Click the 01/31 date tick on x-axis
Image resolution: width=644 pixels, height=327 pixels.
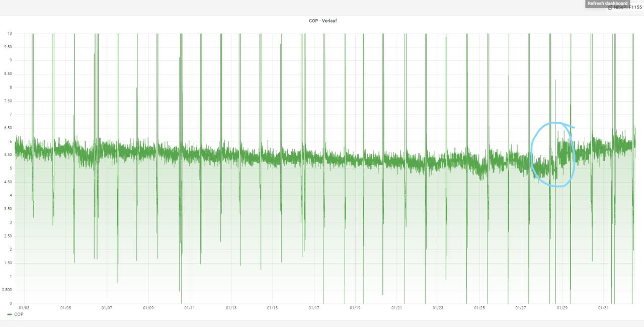click(x=603, y=307)
